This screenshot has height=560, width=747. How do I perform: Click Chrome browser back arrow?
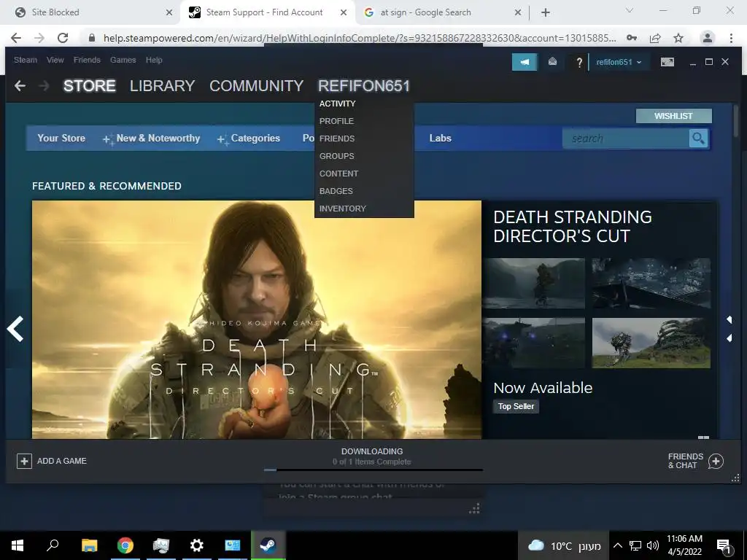coord(16,38)
